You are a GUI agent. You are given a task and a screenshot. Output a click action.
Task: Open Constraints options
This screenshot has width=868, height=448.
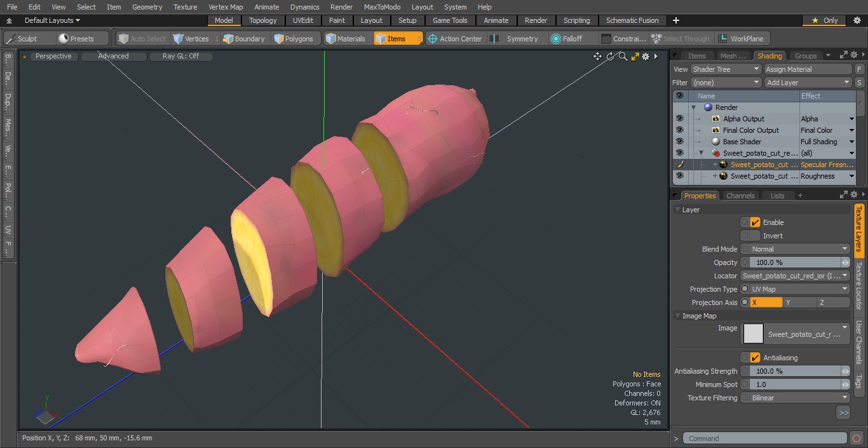[624, 39]
